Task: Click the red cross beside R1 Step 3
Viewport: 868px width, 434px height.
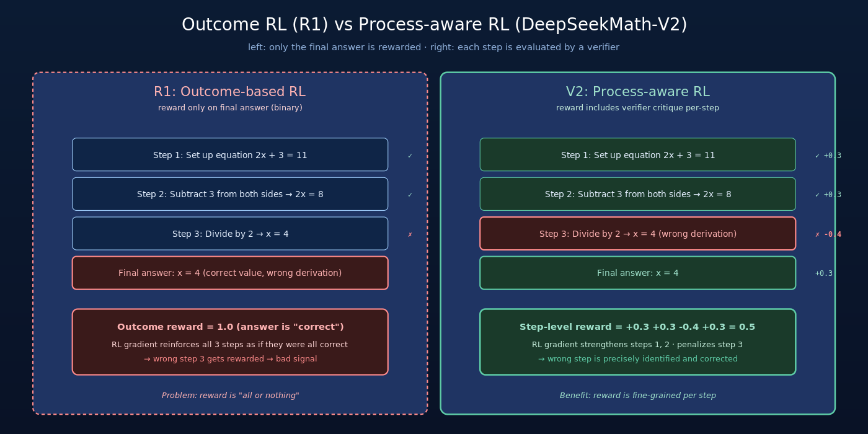Action: pyautogui.click(x=410, y=234)
